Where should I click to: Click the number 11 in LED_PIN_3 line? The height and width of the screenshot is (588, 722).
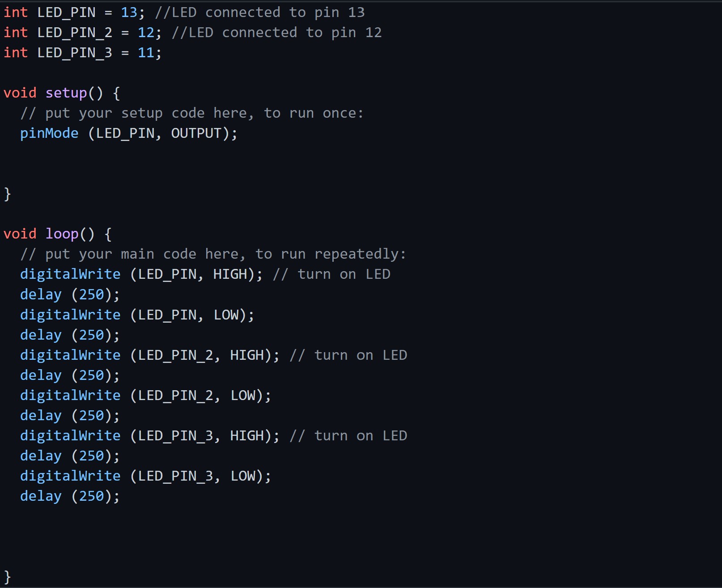pos(146,53)
